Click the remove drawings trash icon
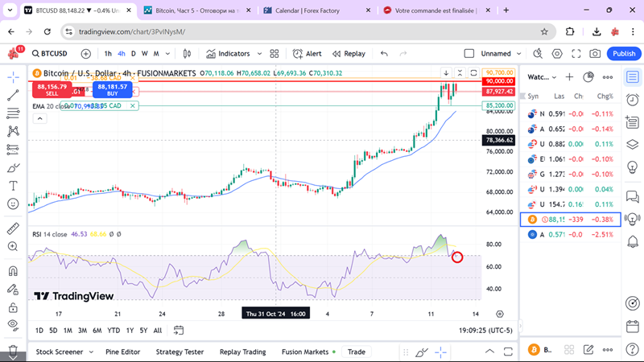 [13, 350]
